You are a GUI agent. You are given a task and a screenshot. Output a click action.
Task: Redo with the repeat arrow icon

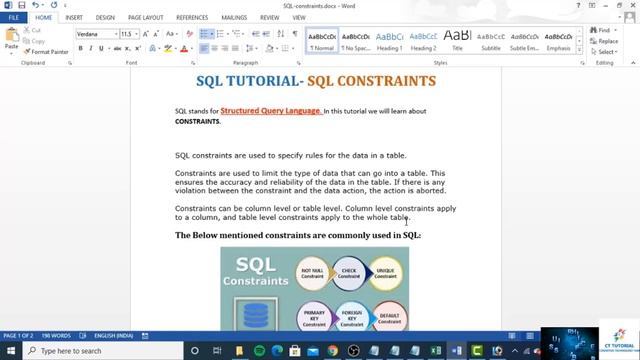(x=54, y=5)
